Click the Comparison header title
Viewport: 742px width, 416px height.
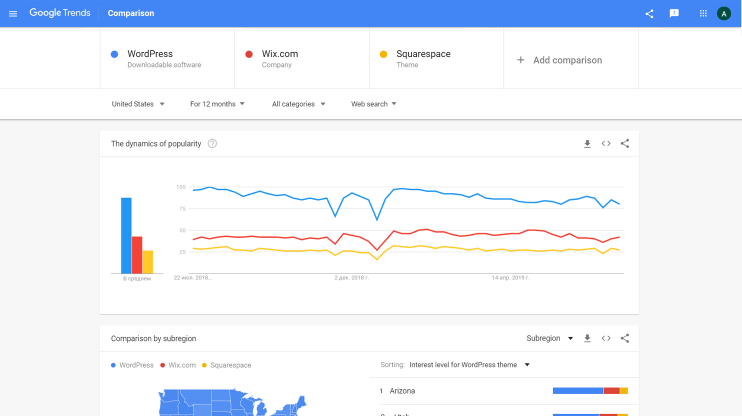[131, 13]
